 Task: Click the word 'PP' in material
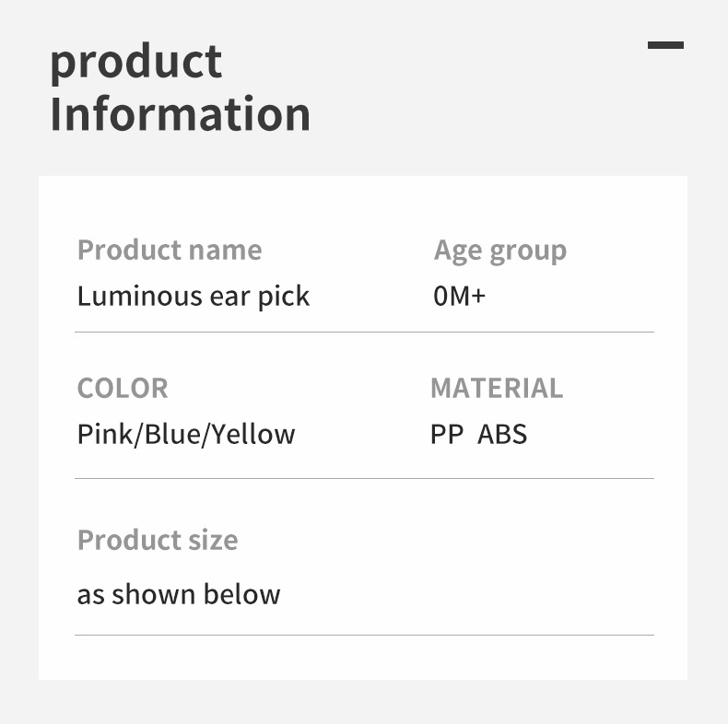click(447, 434)
